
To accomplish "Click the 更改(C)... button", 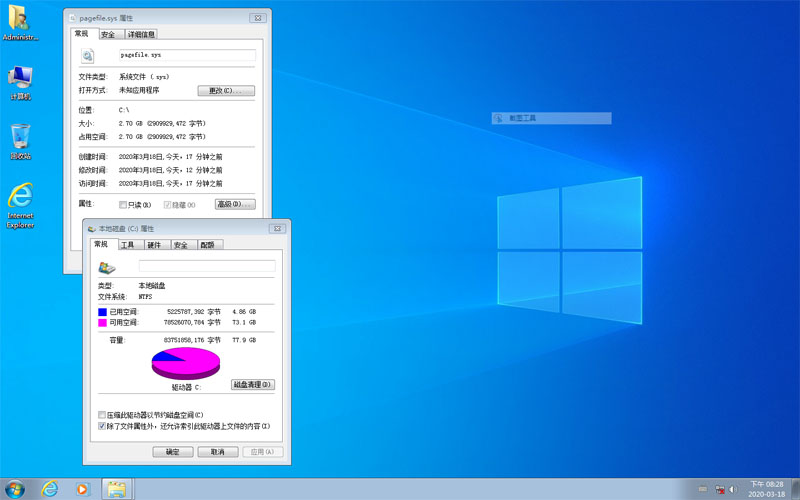I will (226, 91).
